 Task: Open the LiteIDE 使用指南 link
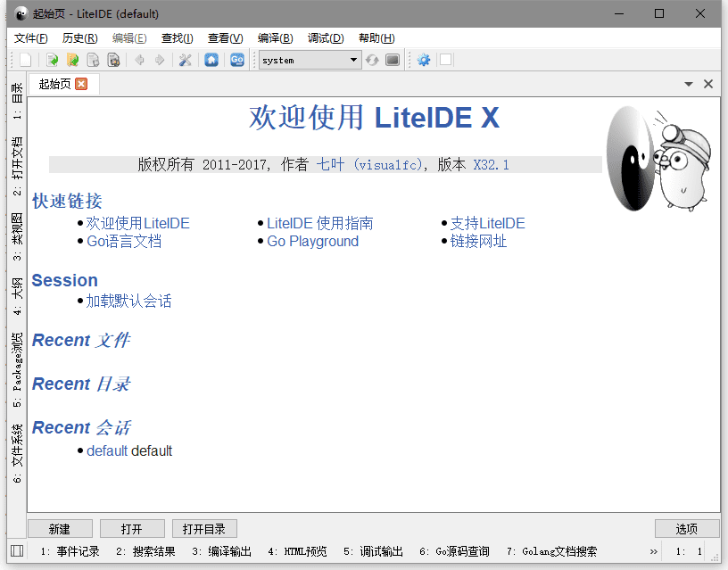(320, 223)
